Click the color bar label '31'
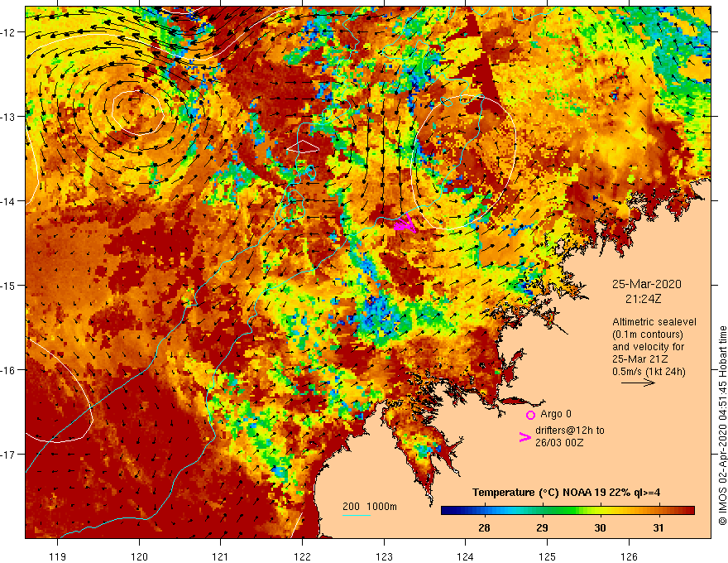Viewport: 728px width, 563px height. point(658,528)
